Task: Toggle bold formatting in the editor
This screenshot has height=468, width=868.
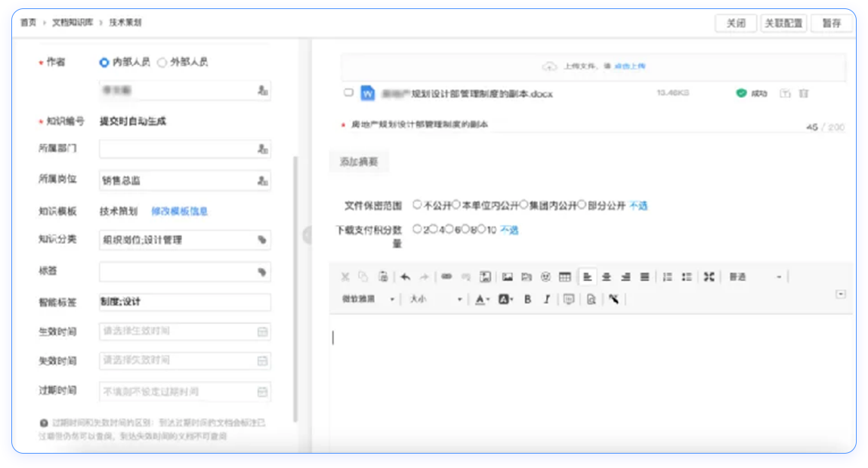Action: (x=527, y=300)
